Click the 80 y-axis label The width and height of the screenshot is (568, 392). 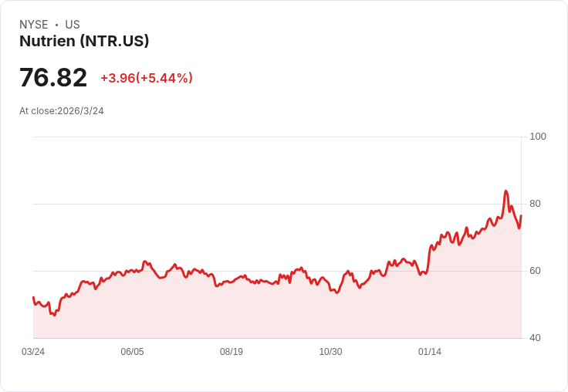point(535,204)
